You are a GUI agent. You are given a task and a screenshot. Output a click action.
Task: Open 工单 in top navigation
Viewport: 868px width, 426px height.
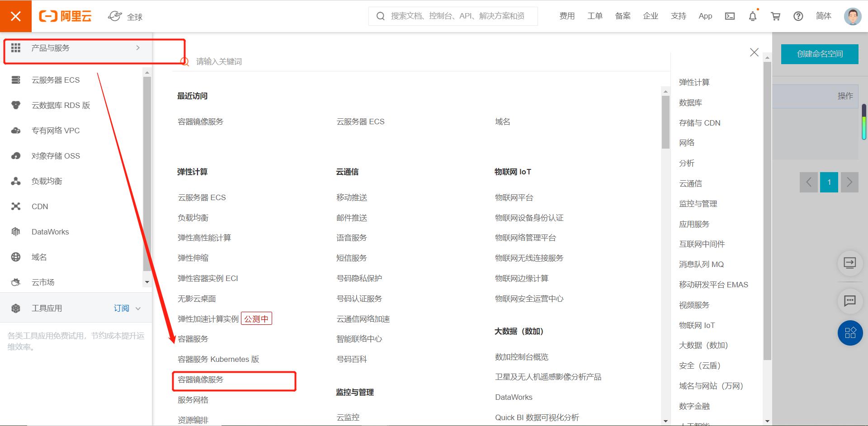coord(595,16)
